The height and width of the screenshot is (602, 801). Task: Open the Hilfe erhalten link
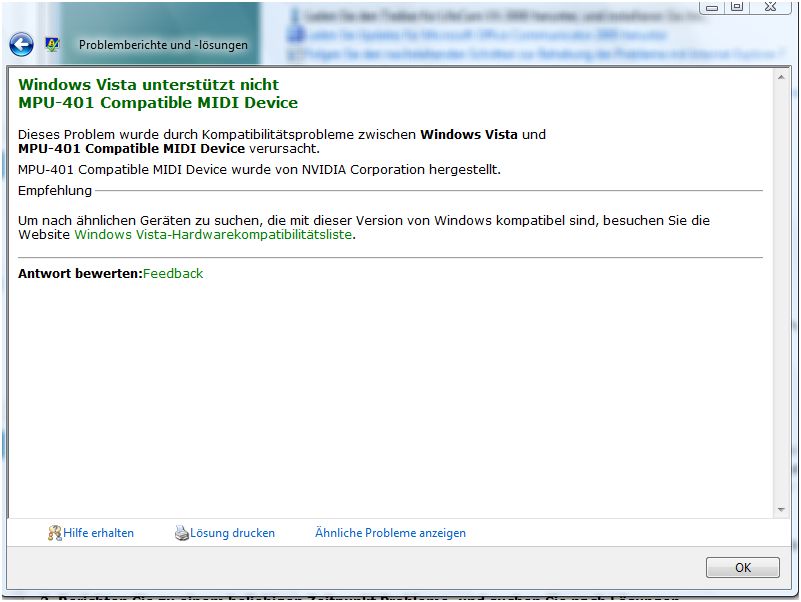(98, 533)
